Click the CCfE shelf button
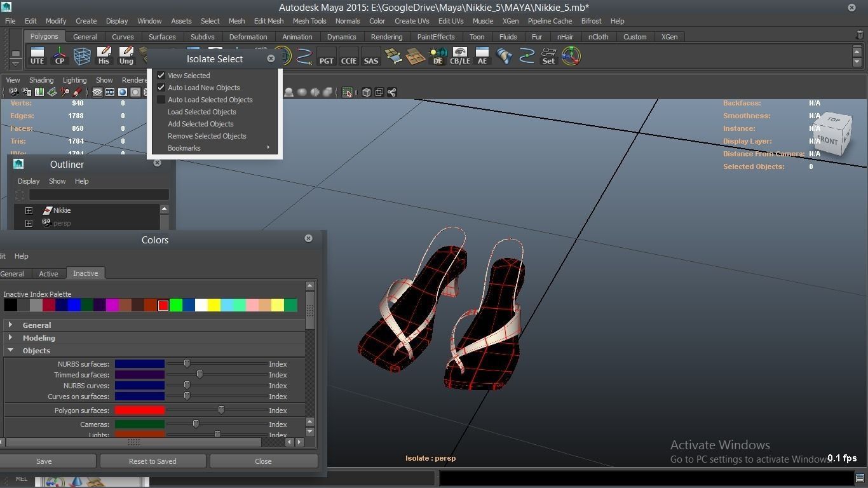Screen dimensions: 868x488 [349, 56]
